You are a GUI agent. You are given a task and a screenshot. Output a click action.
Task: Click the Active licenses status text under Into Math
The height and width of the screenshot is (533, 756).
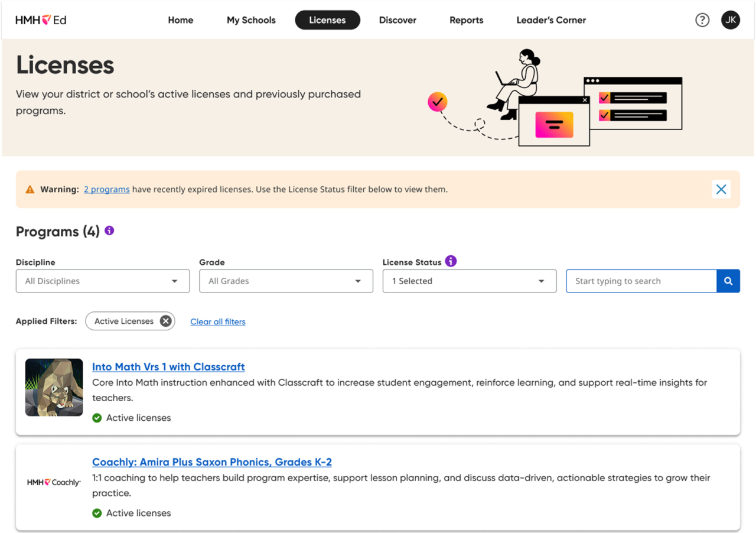click(139, 418)
